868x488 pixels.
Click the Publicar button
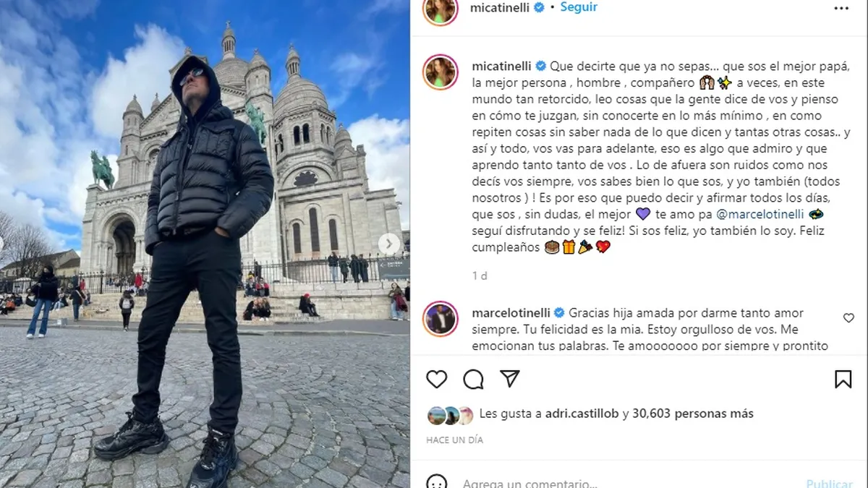(x=830, y=483)
